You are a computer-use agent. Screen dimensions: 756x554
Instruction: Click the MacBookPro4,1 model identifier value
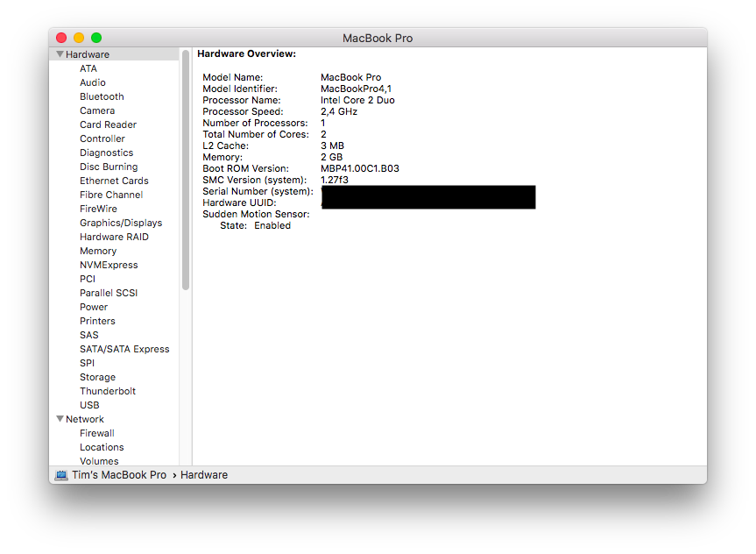tap(356, 89)
